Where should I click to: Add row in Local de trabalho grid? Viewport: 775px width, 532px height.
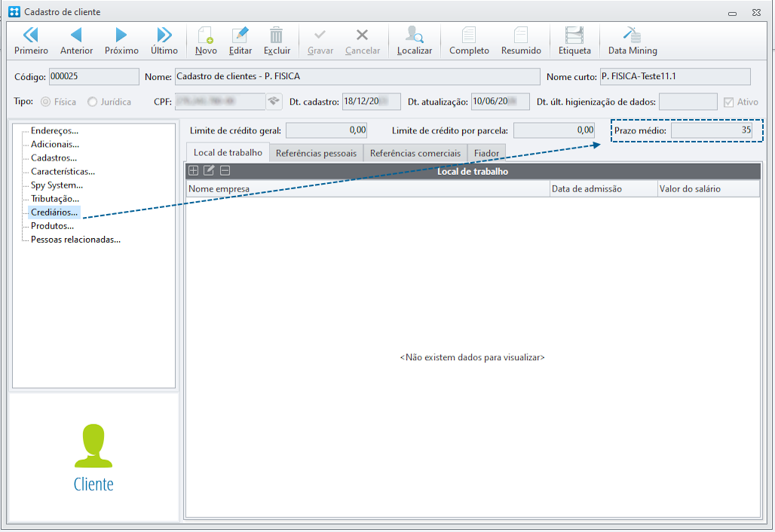tap(193, 171)
